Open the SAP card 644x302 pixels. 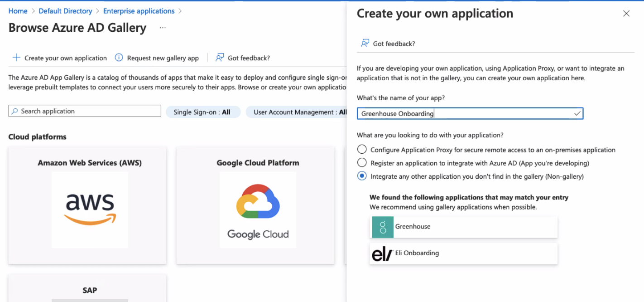click(87, 288)
